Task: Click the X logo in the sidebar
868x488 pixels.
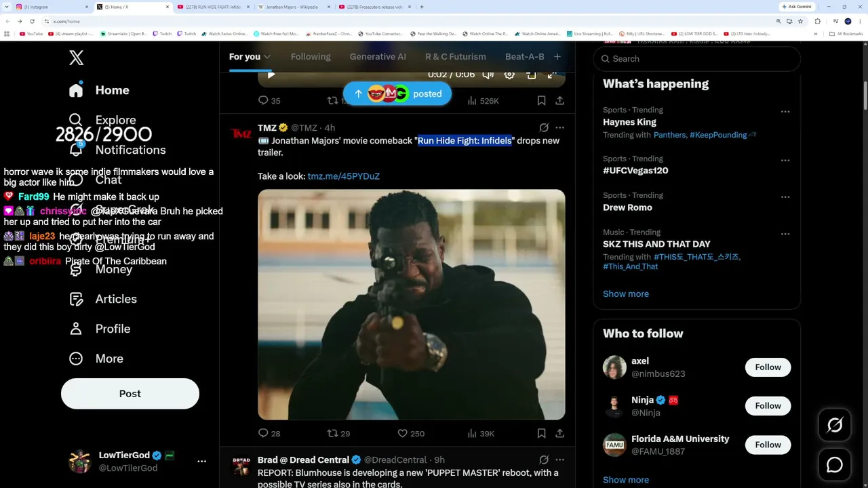Action: 77,58
